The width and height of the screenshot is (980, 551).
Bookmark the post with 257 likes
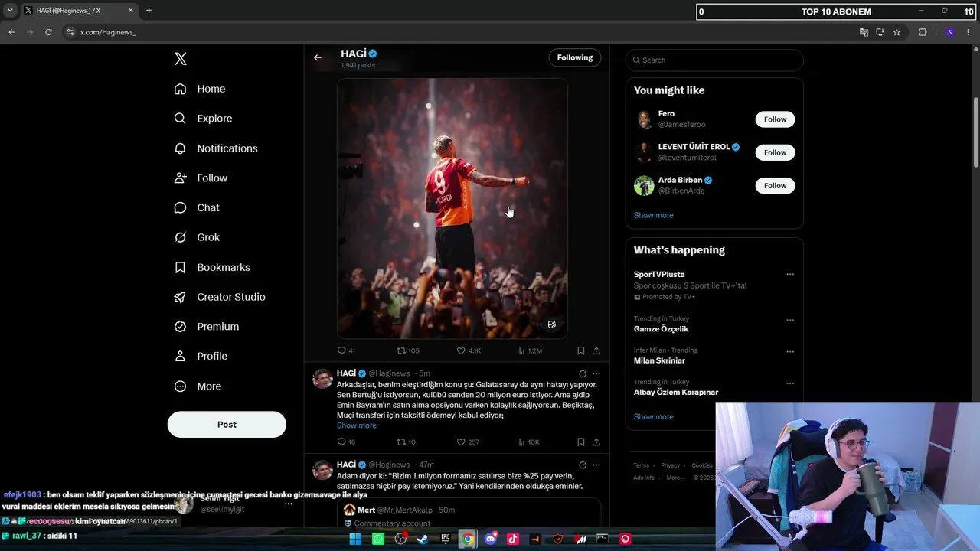[581, 442]
